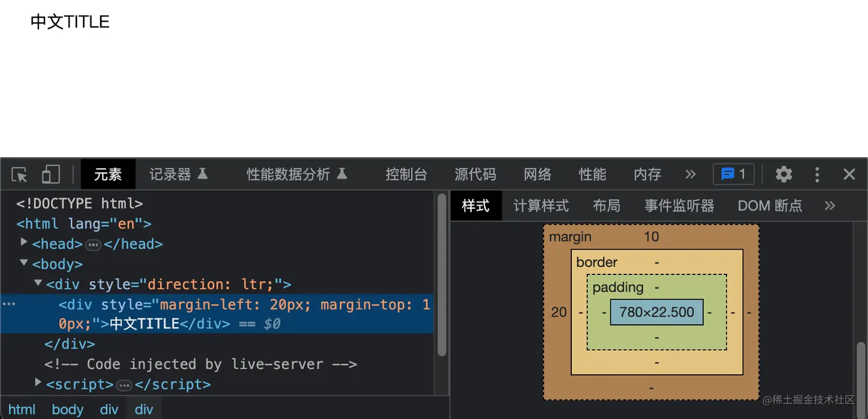Click content size 780×22.500 box
Viewport: 868px width, 419px height.
(657, 312)
